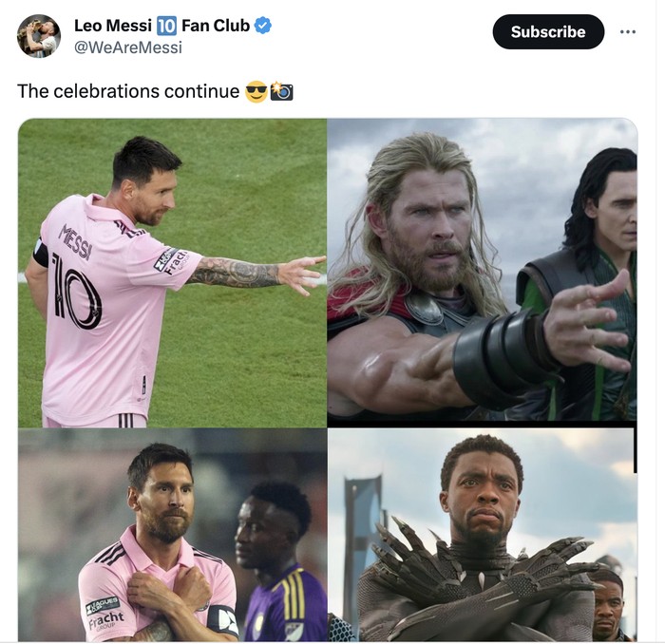
Task: Open the bottom-right black clawed suit image
Action: (x=482, y=534)
